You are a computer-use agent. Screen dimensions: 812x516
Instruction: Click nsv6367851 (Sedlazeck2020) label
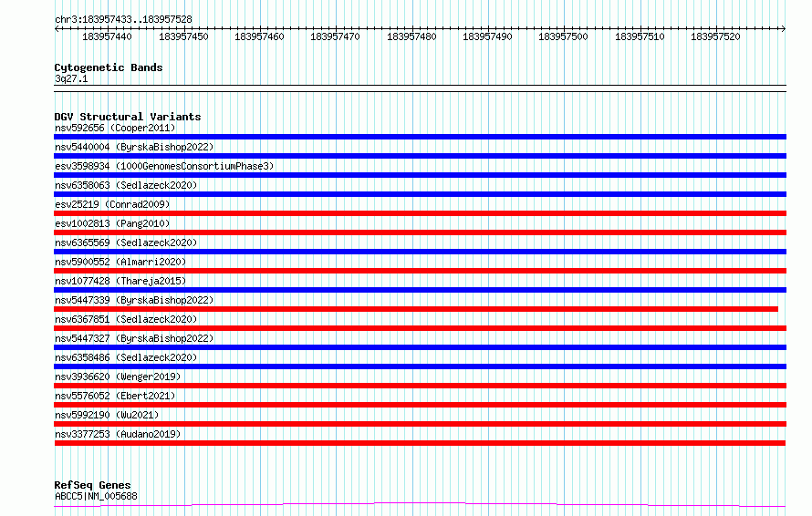click(x=126, y=319)
